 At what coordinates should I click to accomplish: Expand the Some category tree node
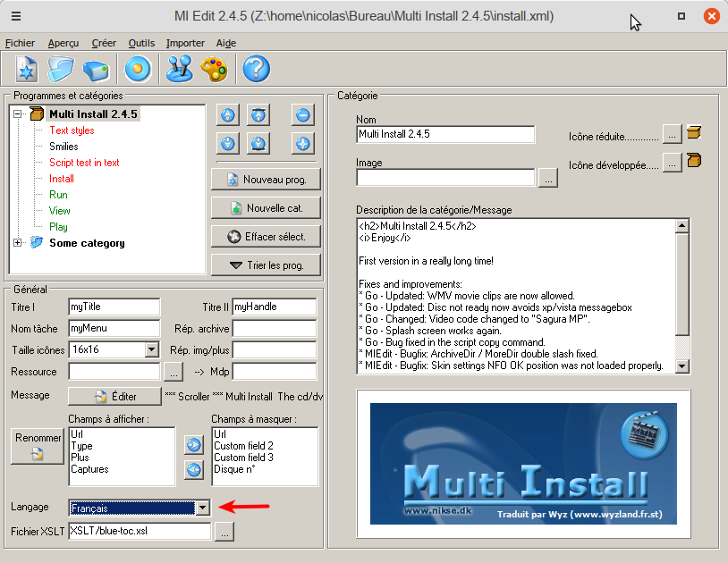(x=18, y=243)
